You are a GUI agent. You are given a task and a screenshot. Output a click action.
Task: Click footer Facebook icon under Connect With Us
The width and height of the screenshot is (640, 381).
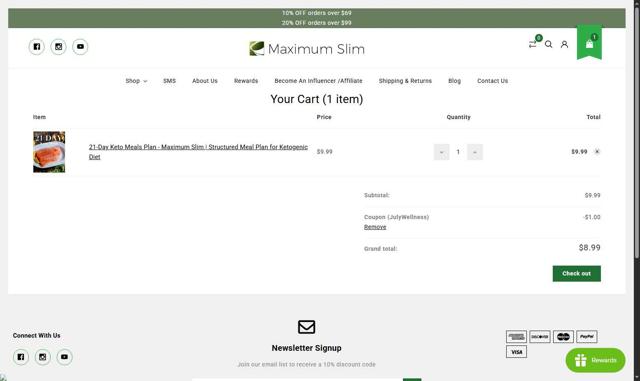pos(21,357)
